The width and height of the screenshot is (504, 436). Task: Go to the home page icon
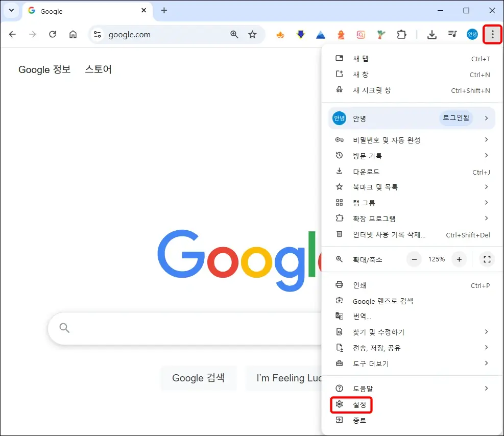[x=73, y=34]
